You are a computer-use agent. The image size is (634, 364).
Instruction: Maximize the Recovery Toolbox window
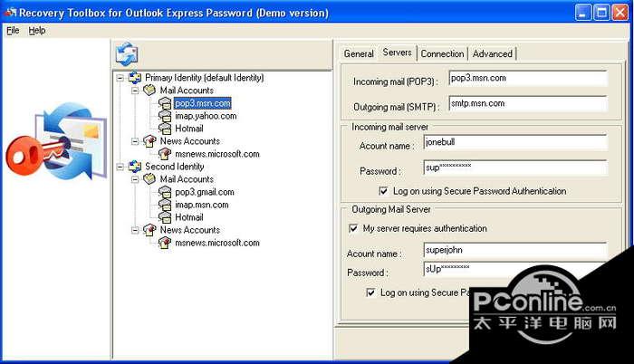pos(601,13)
